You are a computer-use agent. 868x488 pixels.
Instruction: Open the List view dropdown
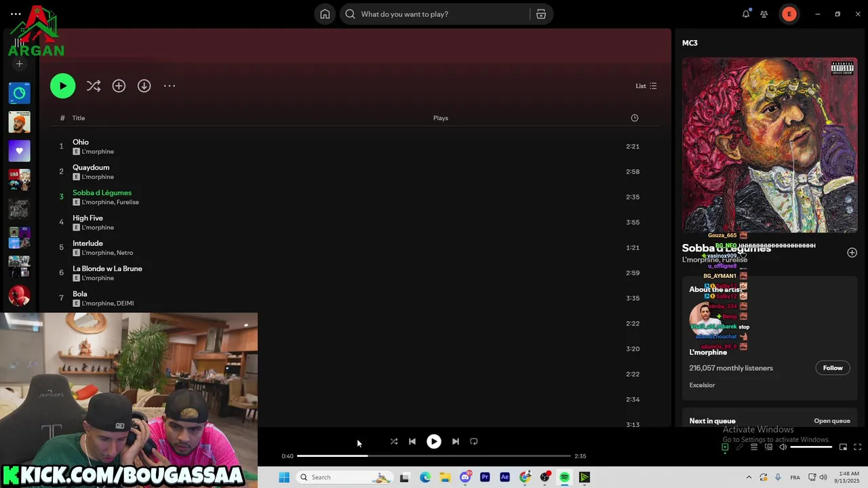[646, 86]
